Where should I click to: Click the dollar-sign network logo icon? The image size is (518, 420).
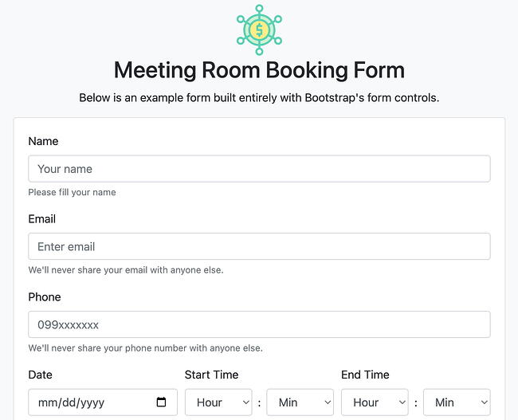click(259, 29)
